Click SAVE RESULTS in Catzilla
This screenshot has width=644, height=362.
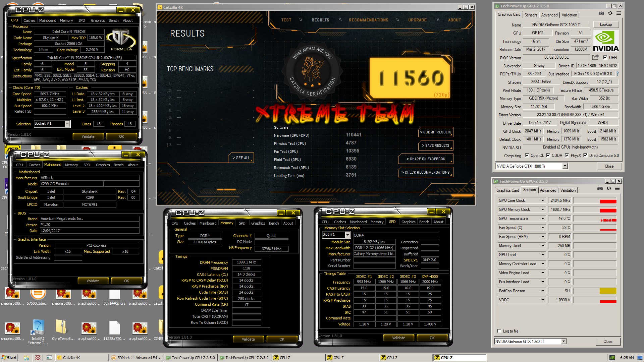[436, 145]
